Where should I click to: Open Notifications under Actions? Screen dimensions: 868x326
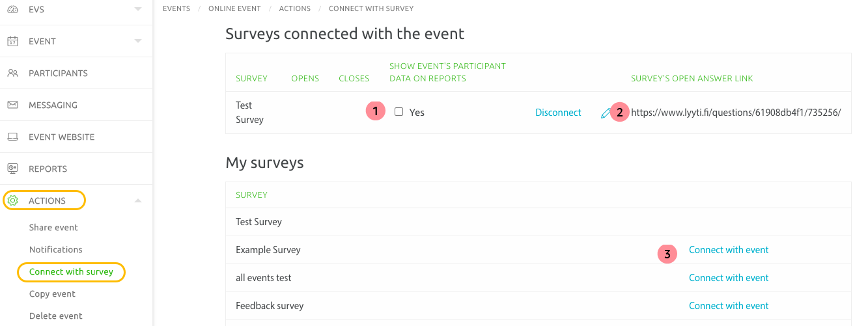click(x=55, y=250)
